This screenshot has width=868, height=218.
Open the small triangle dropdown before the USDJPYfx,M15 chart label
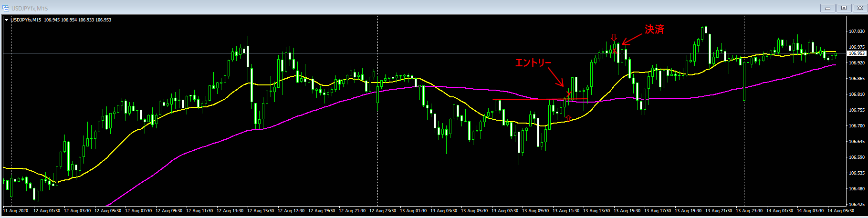click(x=6, y=20)
